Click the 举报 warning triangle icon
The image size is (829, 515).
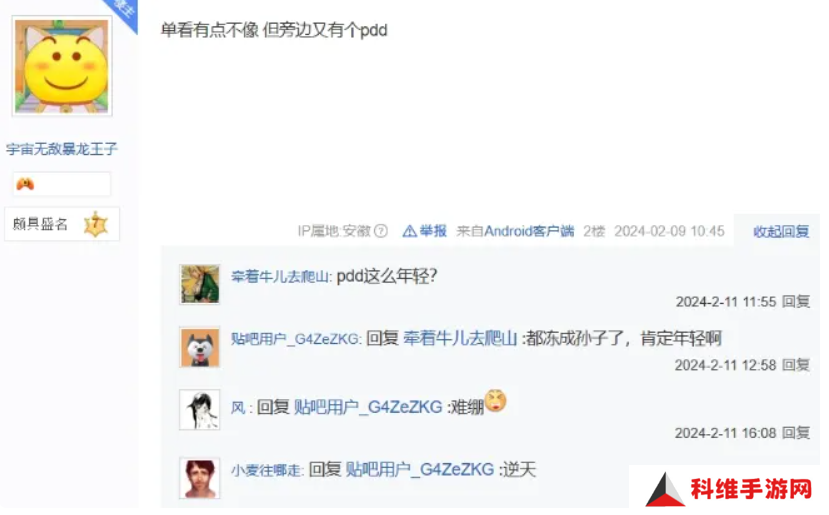point(409,231)
